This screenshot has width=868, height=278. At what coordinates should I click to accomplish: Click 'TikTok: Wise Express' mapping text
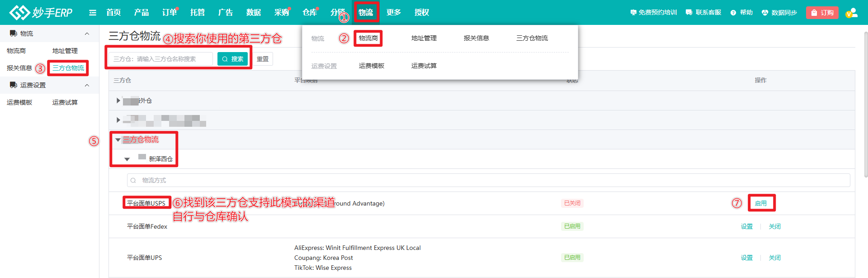tap(323, 268)
